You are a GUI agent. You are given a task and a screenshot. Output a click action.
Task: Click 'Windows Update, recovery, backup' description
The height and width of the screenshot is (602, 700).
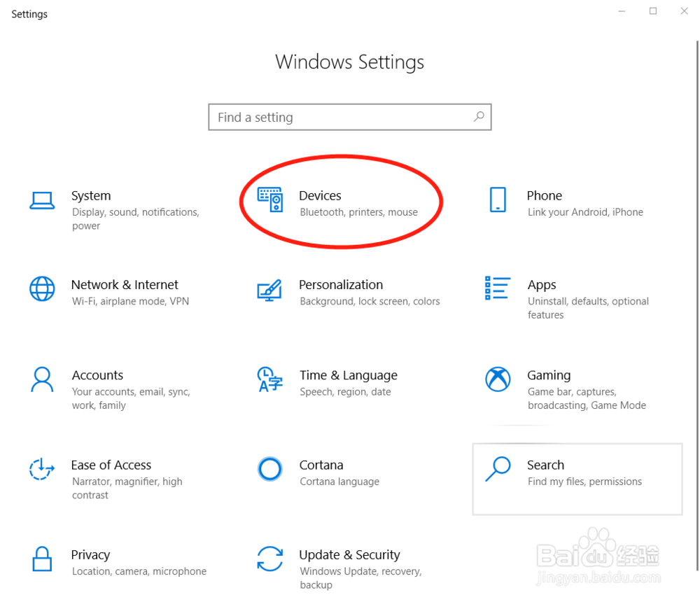pos(360,578)
